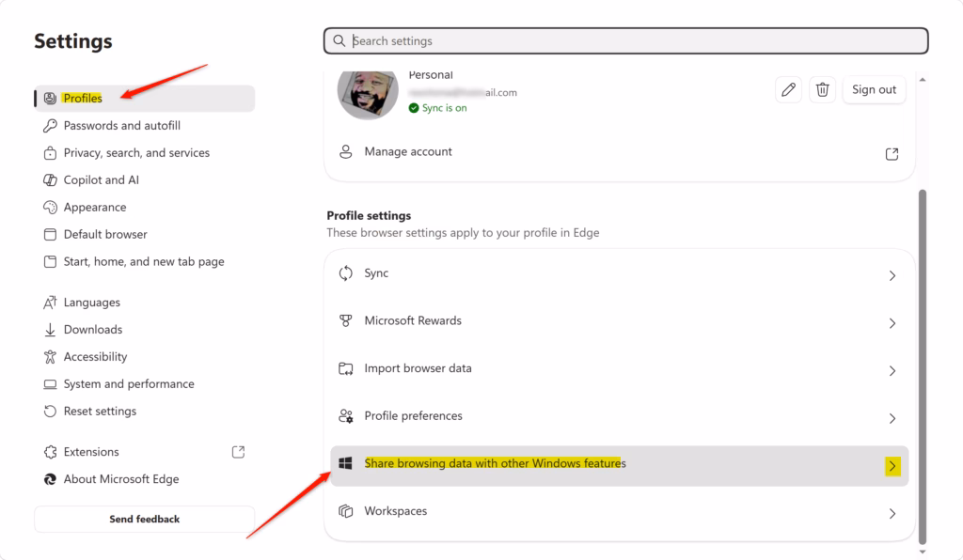Click the Start, home page icon
Image resolution: width=963 pixels, height=560 pixels.
point(50,261)
